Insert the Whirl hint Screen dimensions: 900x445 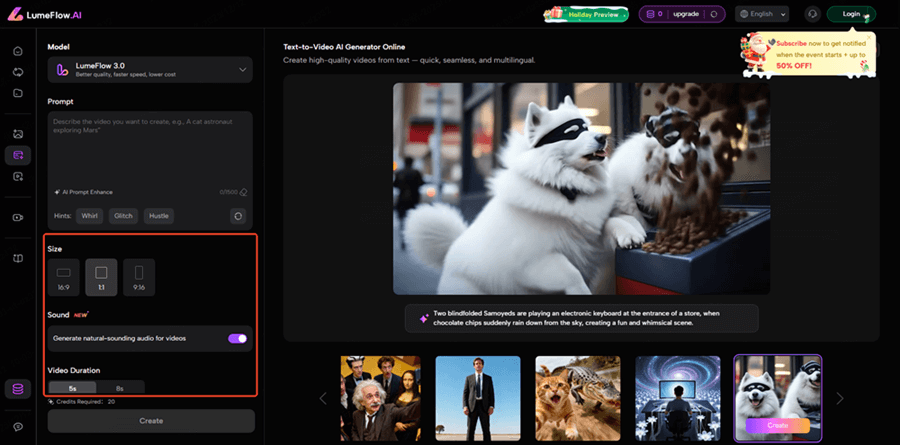(90, 216)
